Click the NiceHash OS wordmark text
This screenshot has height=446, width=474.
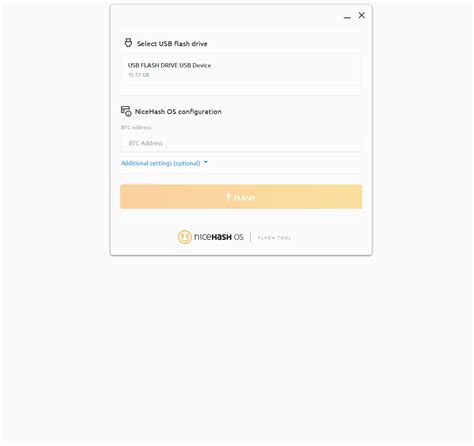pos(219,237)
